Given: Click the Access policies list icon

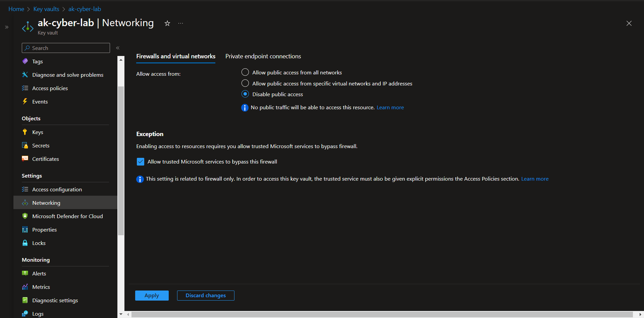Looking at the screenshot, I should pos(25,88).
